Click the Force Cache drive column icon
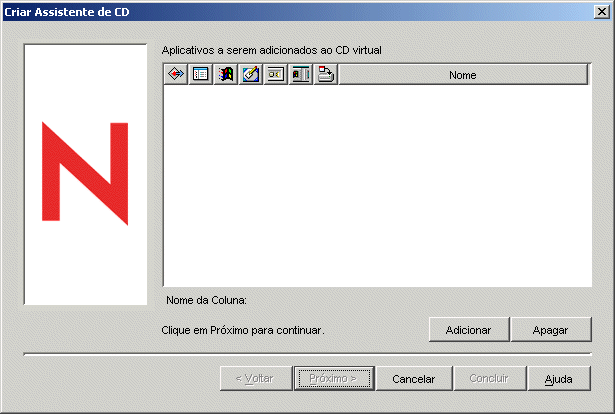The width and height of the screenshot is (615, 414). pyautogui.click(x=326, y=74)
